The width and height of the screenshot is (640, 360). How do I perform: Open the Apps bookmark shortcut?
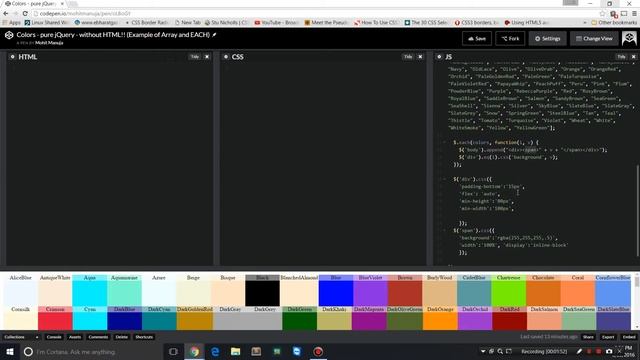(x=11, y=22)
